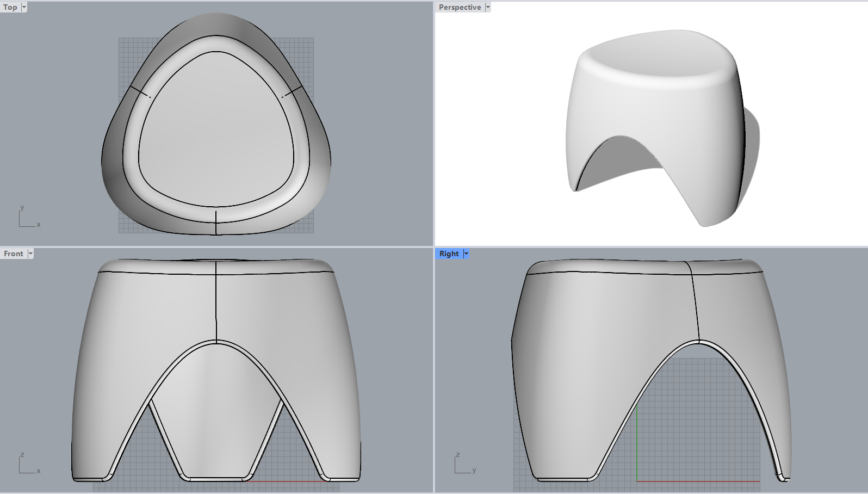Select the inner back leg in Front view
This screenshot has height=494, width=868.
(216, 413)
